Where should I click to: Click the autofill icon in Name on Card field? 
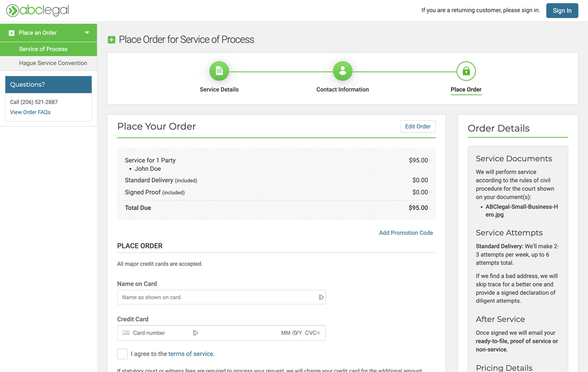pos(321,297)
